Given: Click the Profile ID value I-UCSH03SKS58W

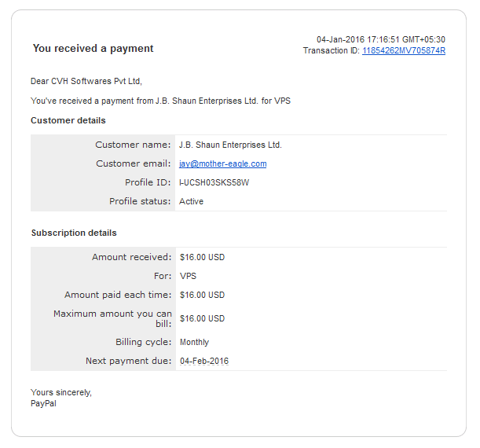Looking at the screenshot, I should (x=214, y=183).
